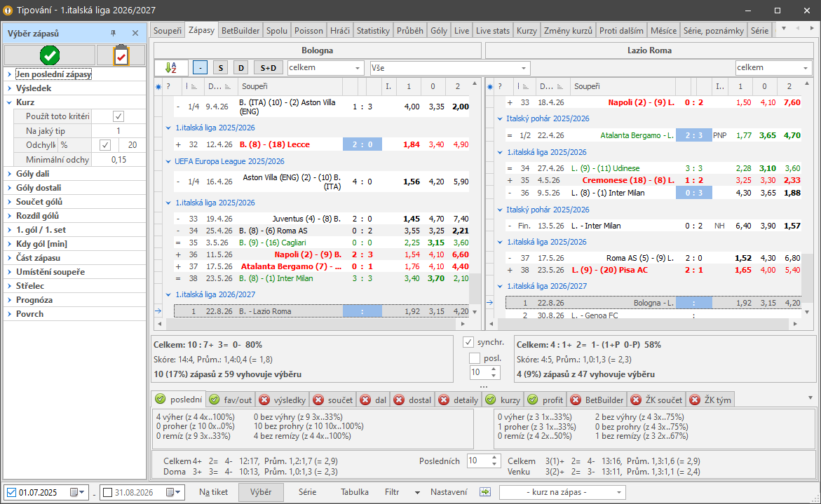This screenshot has width=821, height=504.
Task: Click the green checkmark apply icon
Action: coord(50,55)
